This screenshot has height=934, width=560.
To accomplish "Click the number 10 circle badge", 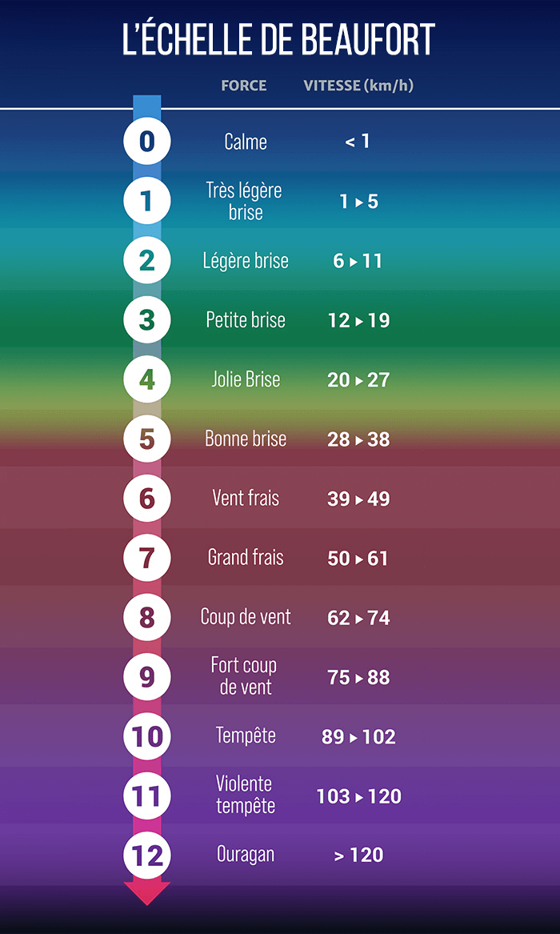I will tap(146, 736).
